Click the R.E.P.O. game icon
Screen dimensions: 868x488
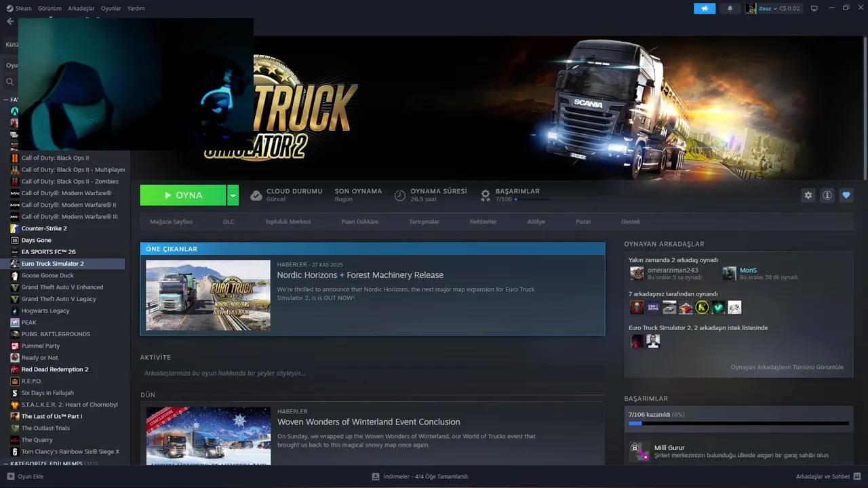click(x=15, y=381)
